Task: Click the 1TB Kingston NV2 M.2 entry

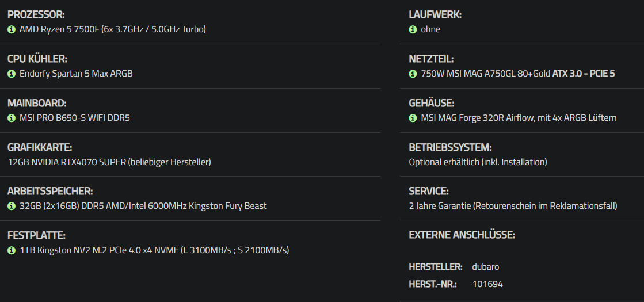Action: tap(154, 250)
